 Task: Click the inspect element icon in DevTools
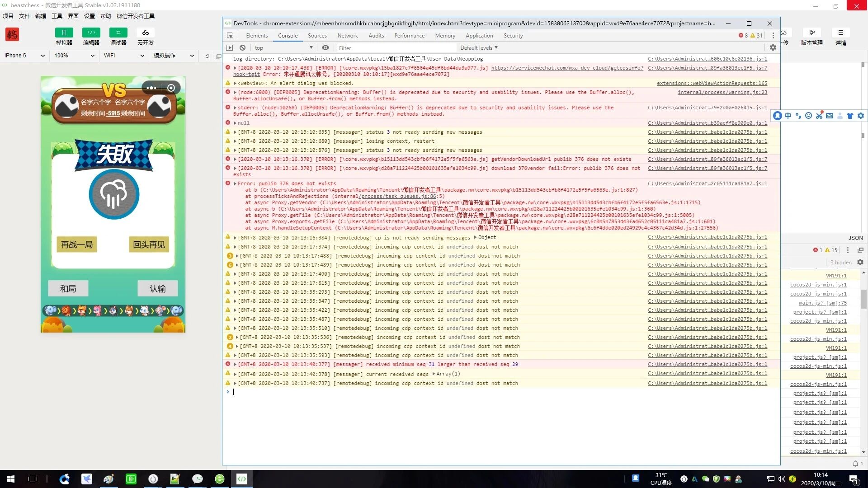click(230, 36)
